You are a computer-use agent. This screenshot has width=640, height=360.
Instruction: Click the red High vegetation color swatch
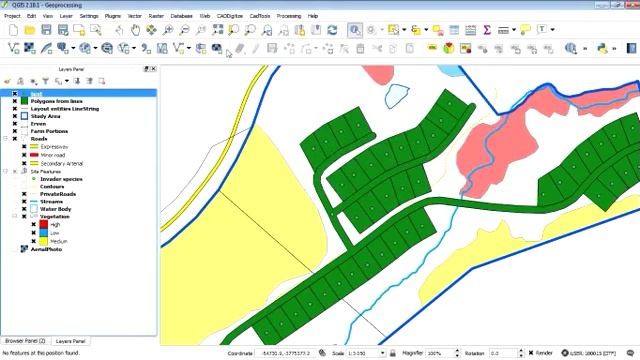point(44,224)
